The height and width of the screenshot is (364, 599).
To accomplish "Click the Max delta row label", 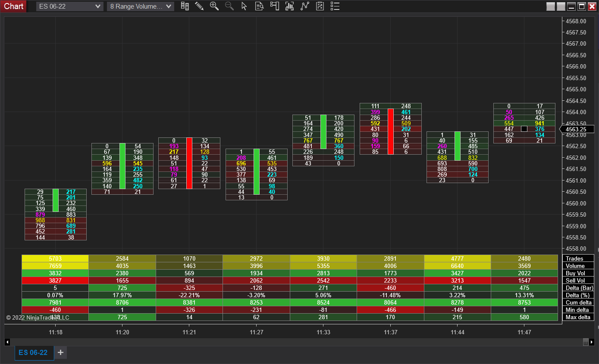I will click(x=578, y=317).
